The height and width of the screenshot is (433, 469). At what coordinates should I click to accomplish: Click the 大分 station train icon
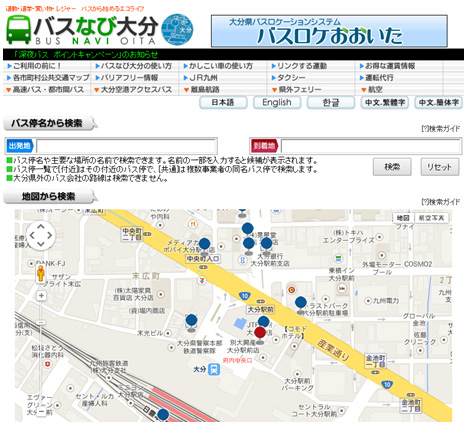(x=214, y=369)
